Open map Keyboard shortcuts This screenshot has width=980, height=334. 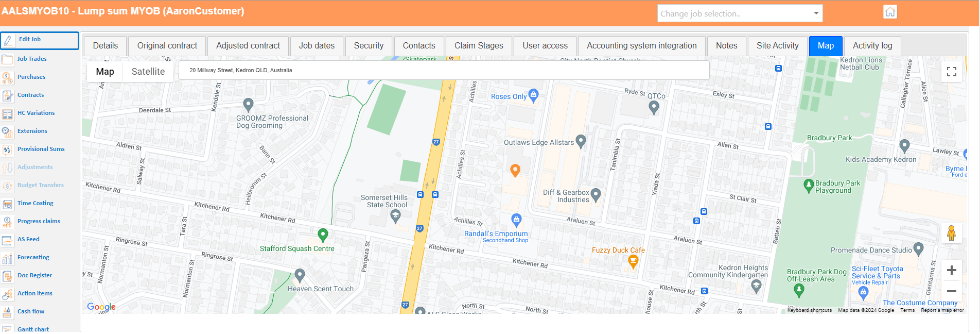(x=810, y=310)
